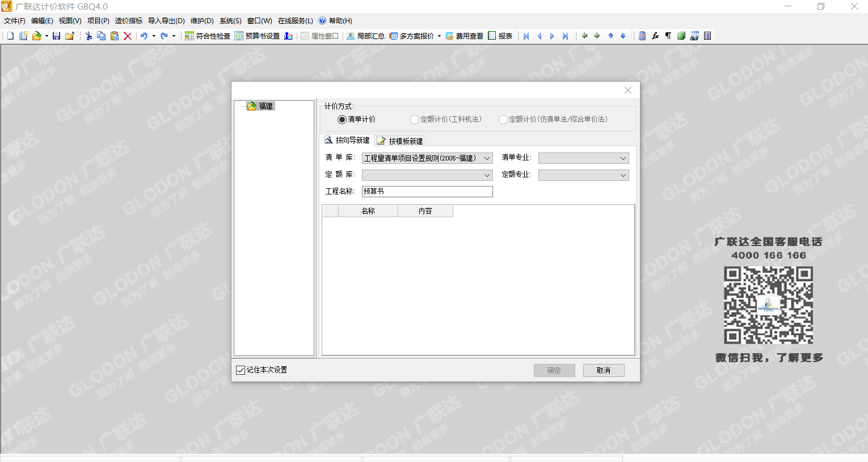Image resolution: width=868 pixels, height=462 pixels.
Task: Open the 导入导出(D) menu
Action: pyautogui.click(x=166, y=20)
